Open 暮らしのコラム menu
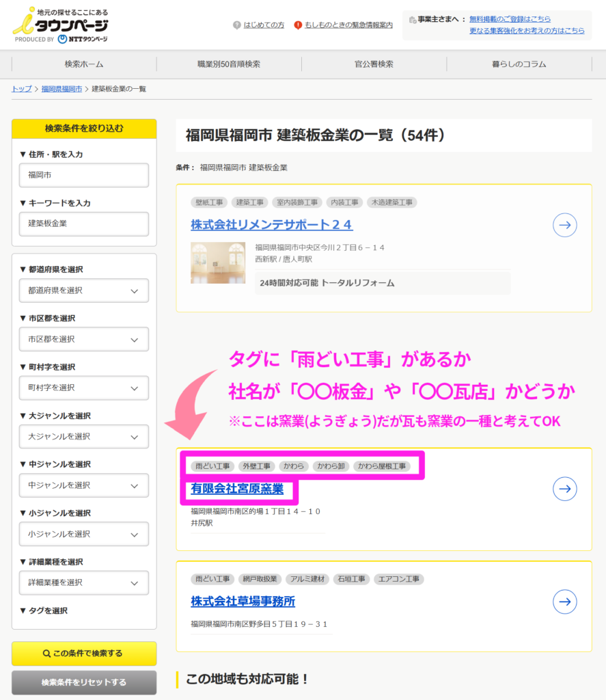This screenshot has height=700, width=606. click(x=519, y=64)
